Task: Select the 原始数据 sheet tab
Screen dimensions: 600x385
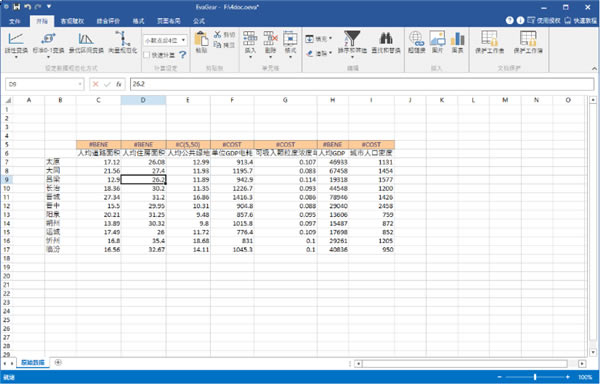Action: 33,362
